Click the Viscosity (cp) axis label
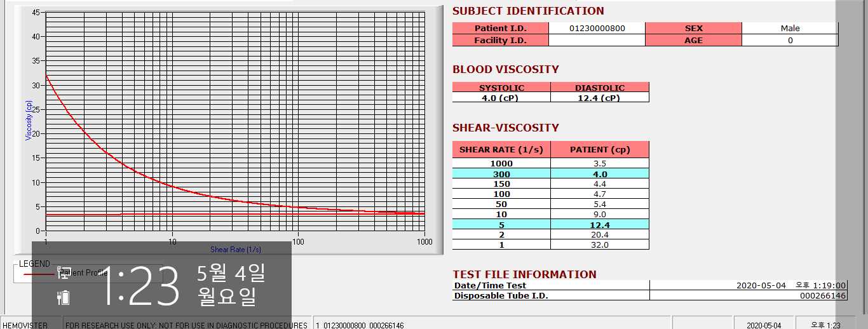This screenshot has width=868, height=329. pos(29,120)
